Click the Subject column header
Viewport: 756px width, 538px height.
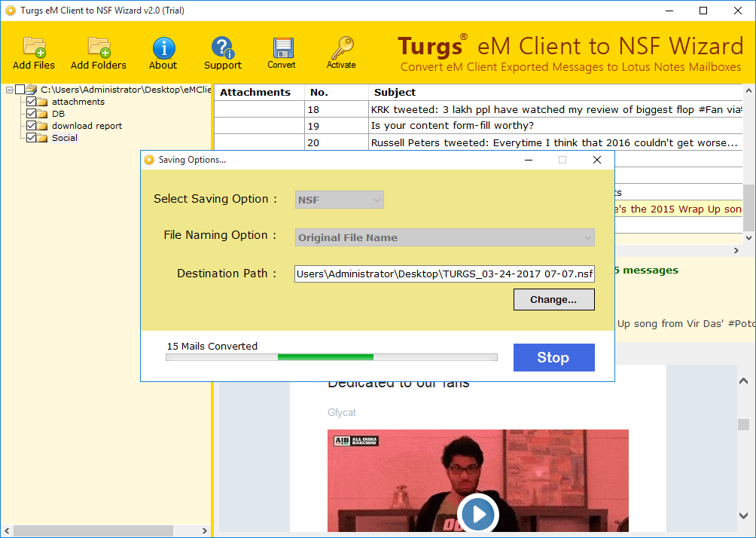coord(556,92)
